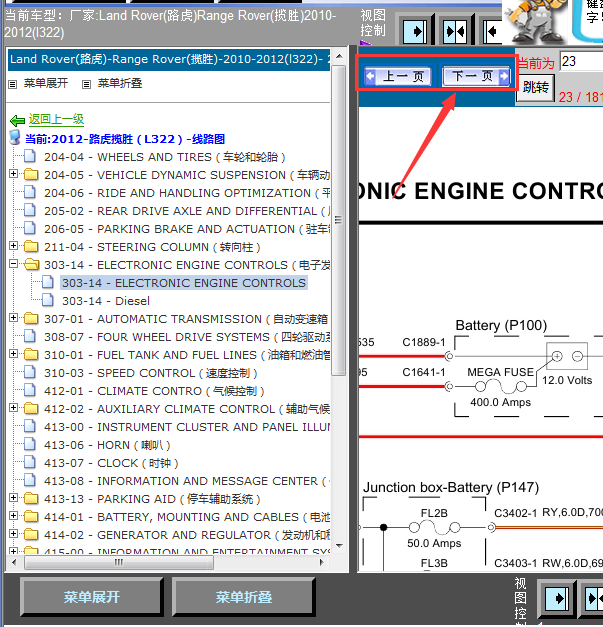Image resolution: width=603 pixels, height=627 pixels.
Task: Click folder icon of 414-01 BATTERY MOUNTING
Action: (31, 516)
